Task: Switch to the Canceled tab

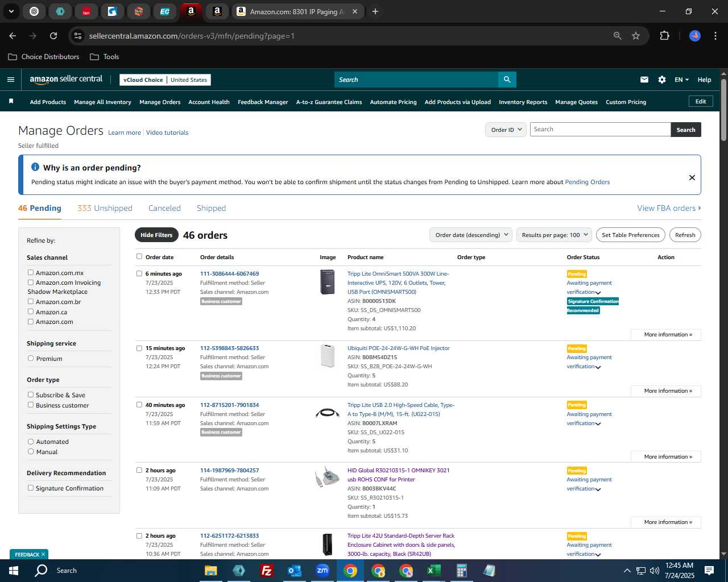Action: [x=164, y=208]
